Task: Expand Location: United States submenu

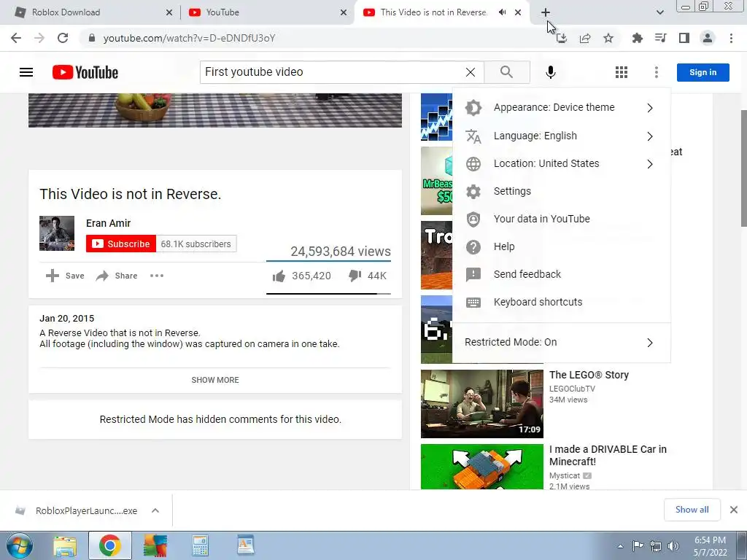Action: pyautogui.click(x=561, y=163)
